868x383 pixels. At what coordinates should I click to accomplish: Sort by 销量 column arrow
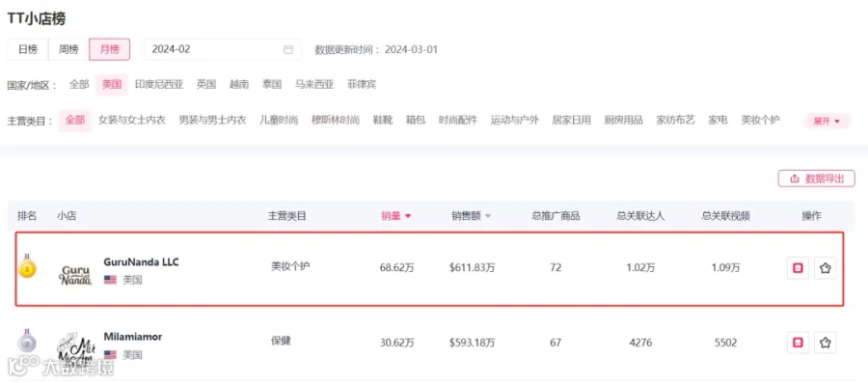coord(409,216)
